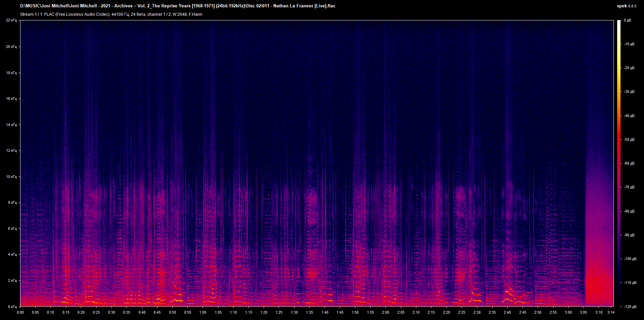Image resolution: width=644 pixels, height=320 pixels.
Task: Click the 22 кГц frequency axis label
Action: tap(11, 20)
